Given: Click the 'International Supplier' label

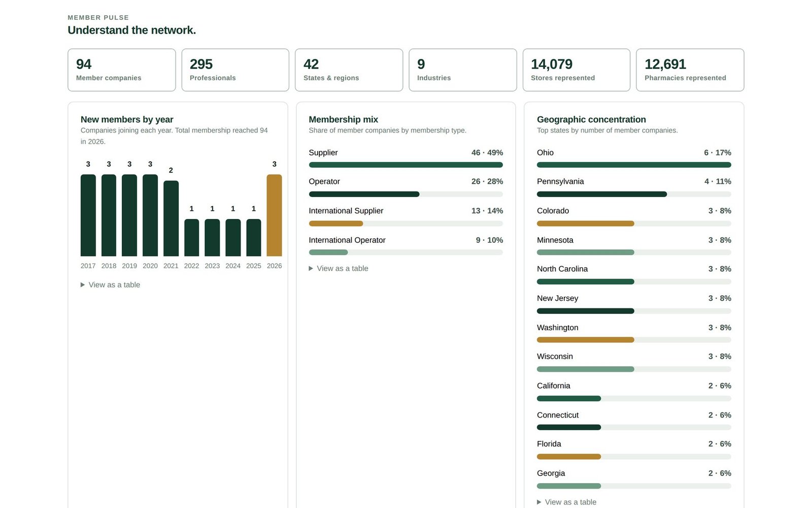Looking at the screenshot, I should pos(346,211).
